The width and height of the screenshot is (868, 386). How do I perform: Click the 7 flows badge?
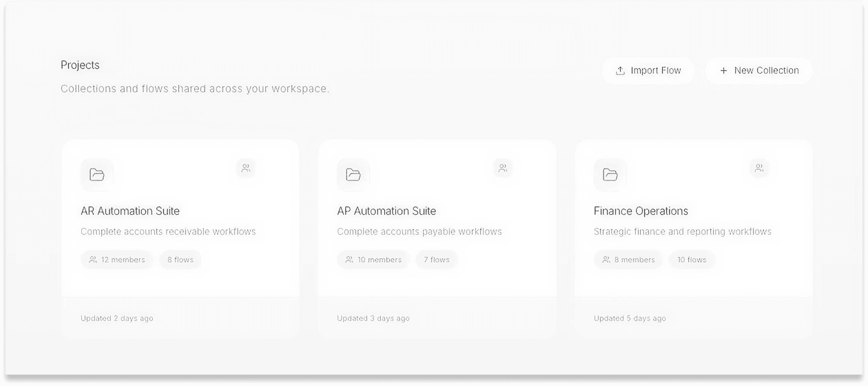tap(436, 260)
